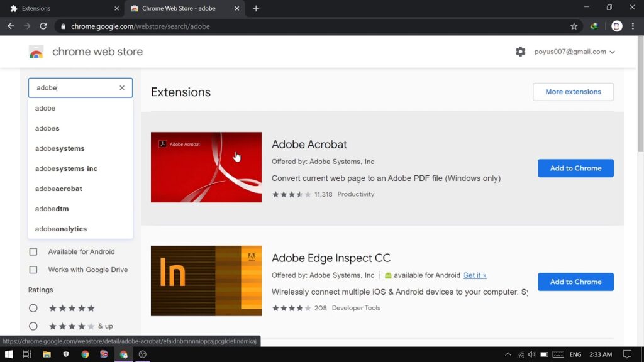Click the Adobe Acrobat red thumbnail
The height and width of the screenshot is (362, 644).
pyautogui.click(x=206, y=167)
